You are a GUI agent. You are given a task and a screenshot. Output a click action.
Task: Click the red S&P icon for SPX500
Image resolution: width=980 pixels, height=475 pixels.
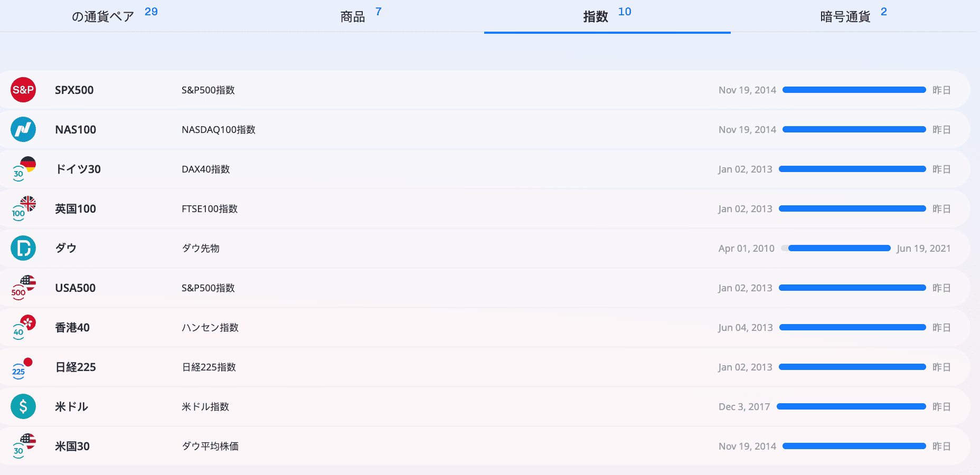[23, 90]
